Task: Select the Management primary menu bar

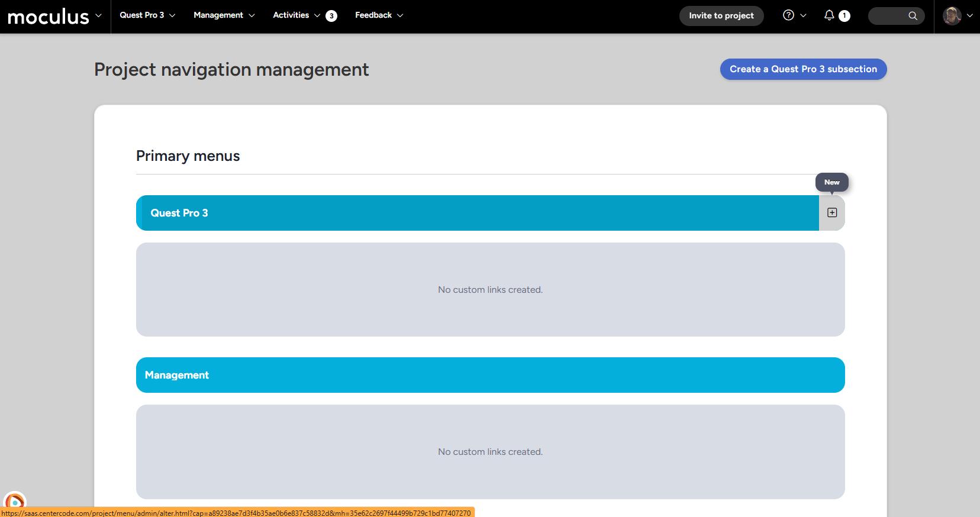Action: pos(490,375)
